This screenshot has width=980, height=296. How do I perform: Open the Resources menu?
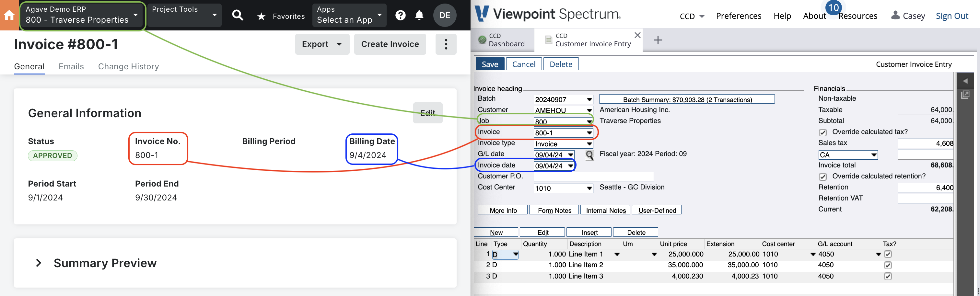coord(857,16)
